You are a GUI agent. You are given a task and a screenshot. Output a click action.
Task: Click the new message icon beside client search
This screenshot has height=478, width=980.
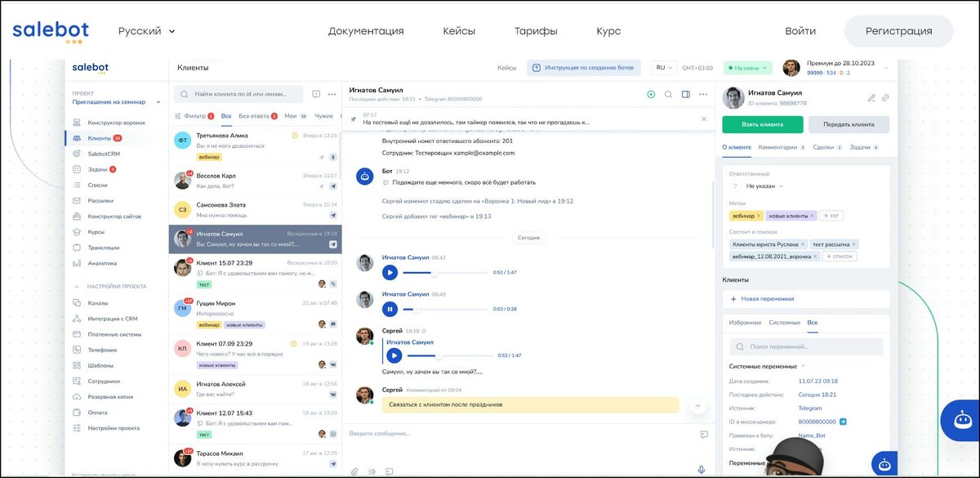[x=317, y=94]
